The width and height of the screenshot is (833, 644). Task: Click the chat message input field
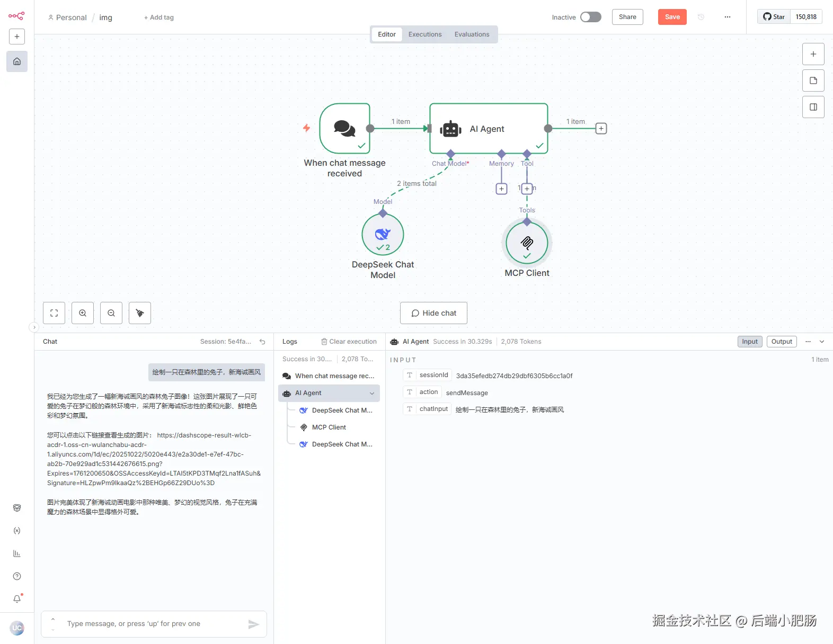tap(154, 624)
